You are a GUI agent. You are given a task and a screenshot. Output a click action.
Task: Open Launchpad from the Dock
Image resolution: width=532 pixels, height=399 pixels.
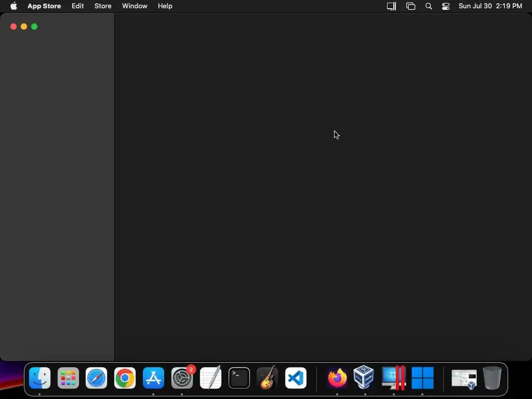pos(68,378)
